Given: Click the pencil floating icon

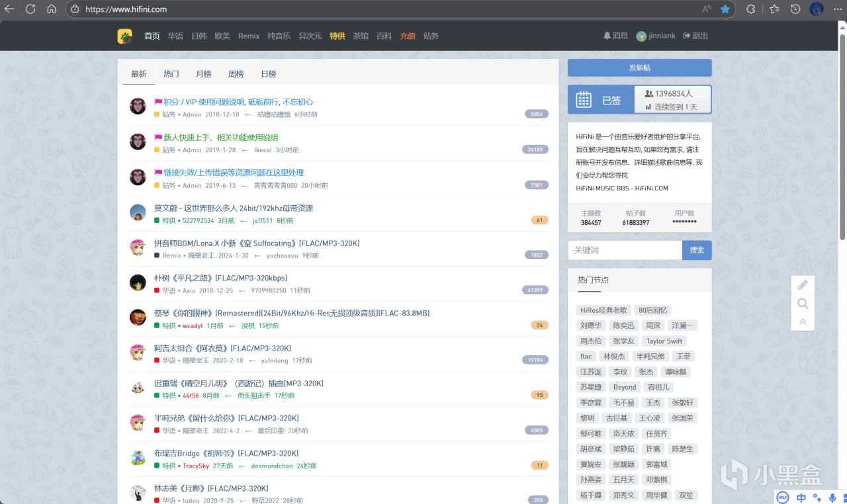Looking at the screenshot, I should pyautogui.click(x=803, y=285).
